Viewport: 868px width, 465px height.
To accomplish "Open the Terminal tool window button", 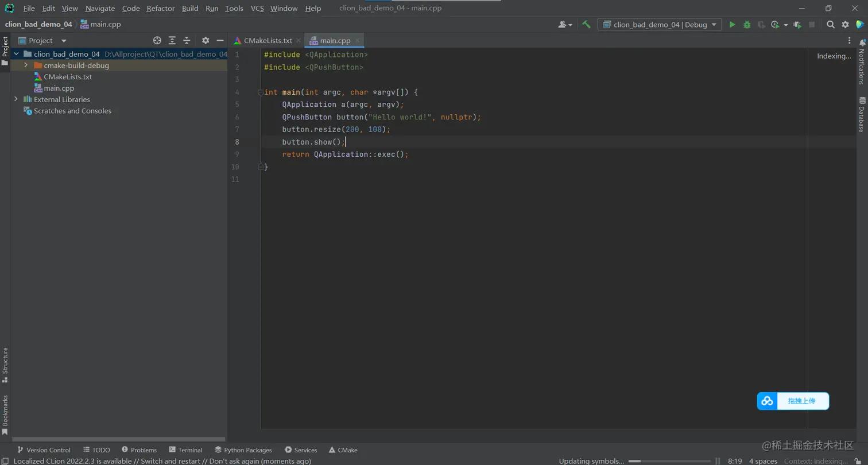I will (185, 450).
